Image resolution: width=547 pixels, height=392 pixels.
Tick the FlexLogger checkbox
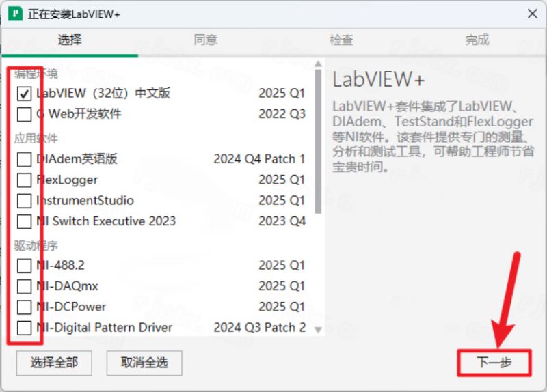pyautogui.click(x=24, y=180)
